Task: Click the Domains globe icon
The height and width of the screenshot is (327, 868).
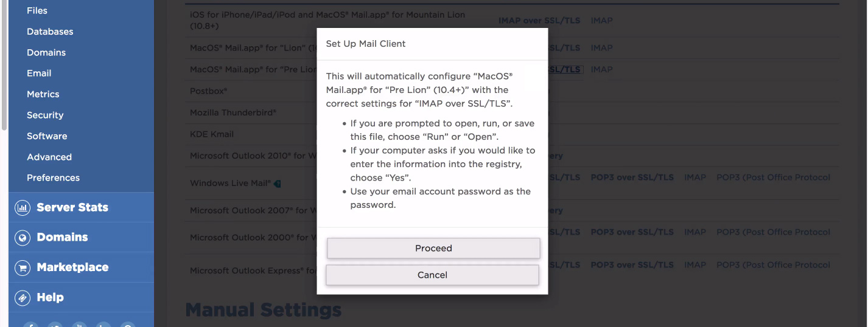Action: pos(23,238)
